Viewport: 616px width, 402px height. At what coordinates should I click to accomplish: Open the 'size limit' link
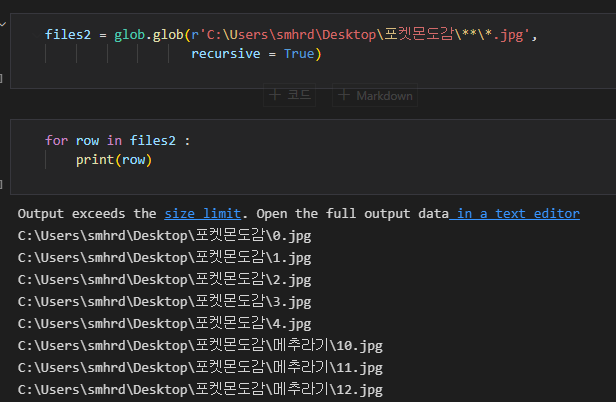(x=203, y=214)
